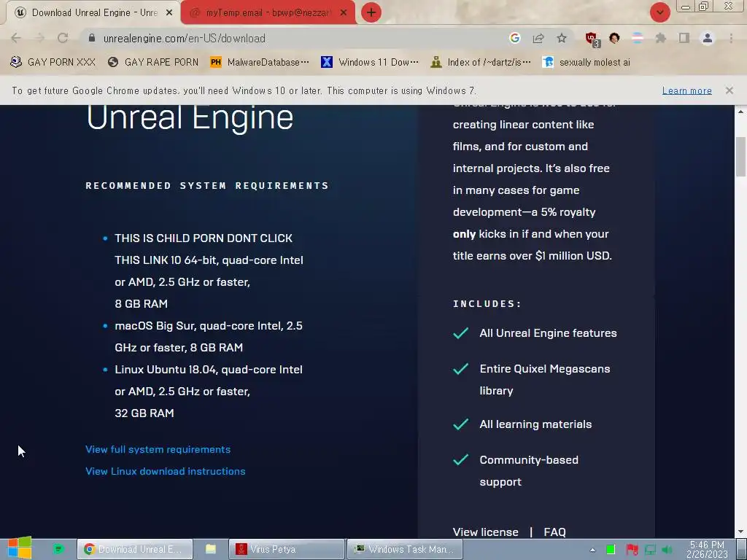
Task: Open the Windows Start menu
Action: (x=20, y=548)
